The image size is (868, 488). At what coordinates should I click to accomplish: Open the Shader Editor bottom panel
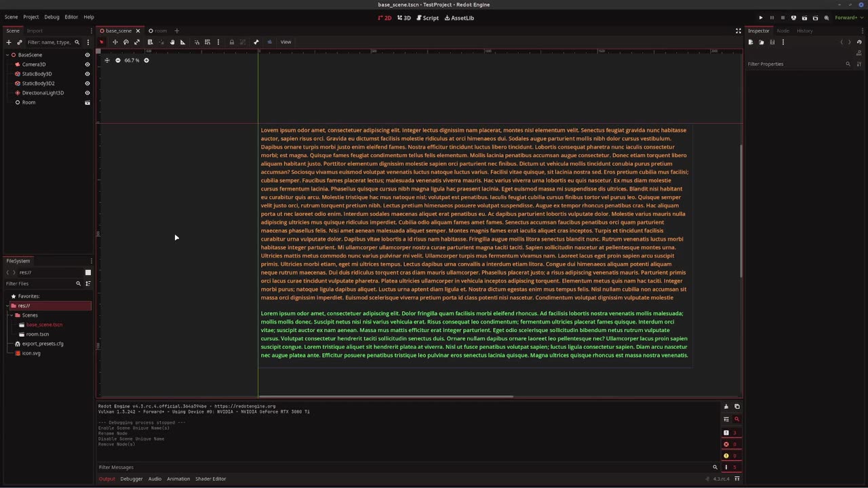click(x=211, y=479)
